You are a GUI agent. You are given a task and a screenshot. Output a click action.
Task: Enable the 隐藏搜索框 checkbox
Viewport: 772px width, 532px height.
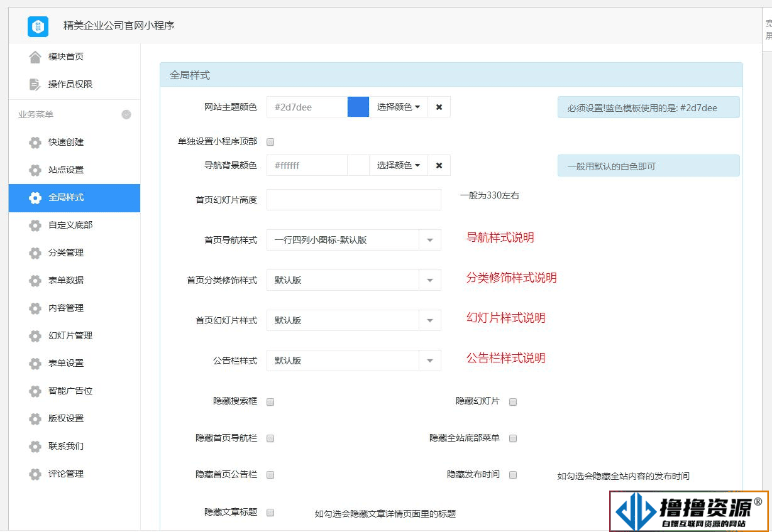coord(270,402)
